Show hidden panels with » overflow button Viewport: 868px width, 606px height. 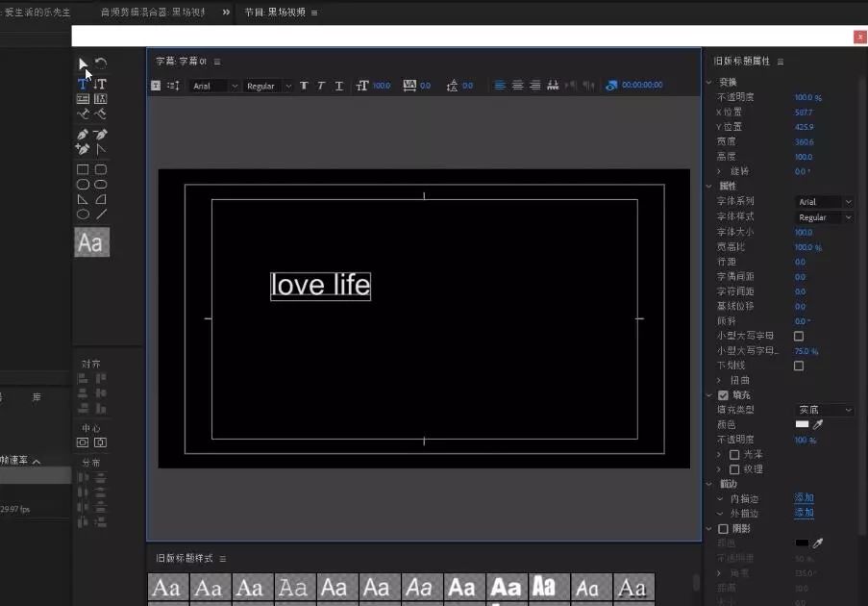coord(226,13)
